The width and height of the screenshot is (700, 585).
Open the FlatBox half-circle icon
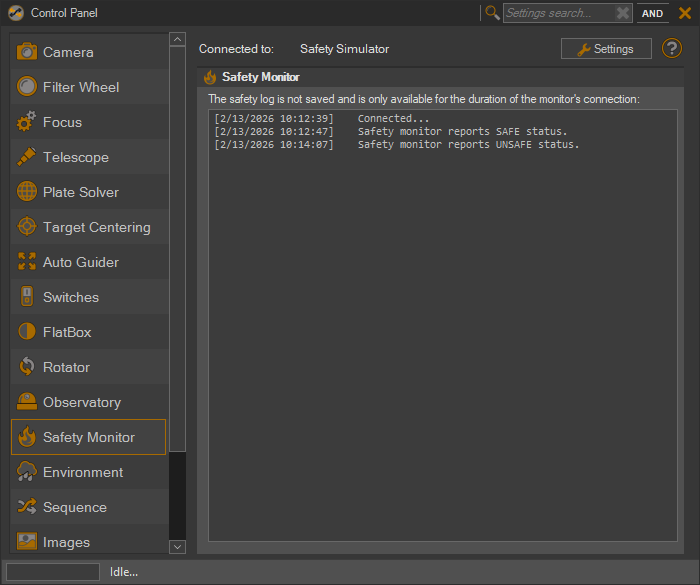pos(27,332)
